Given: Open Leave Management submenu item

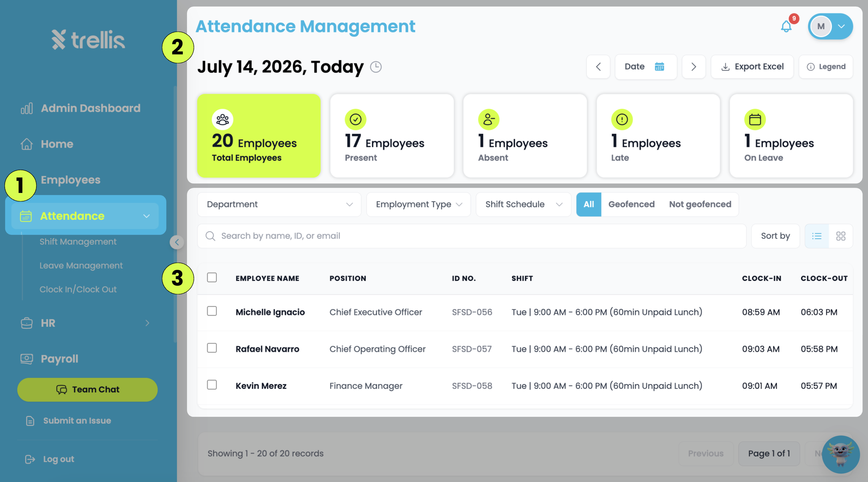Looking at the screenshot, I should (x=81, y=265).
